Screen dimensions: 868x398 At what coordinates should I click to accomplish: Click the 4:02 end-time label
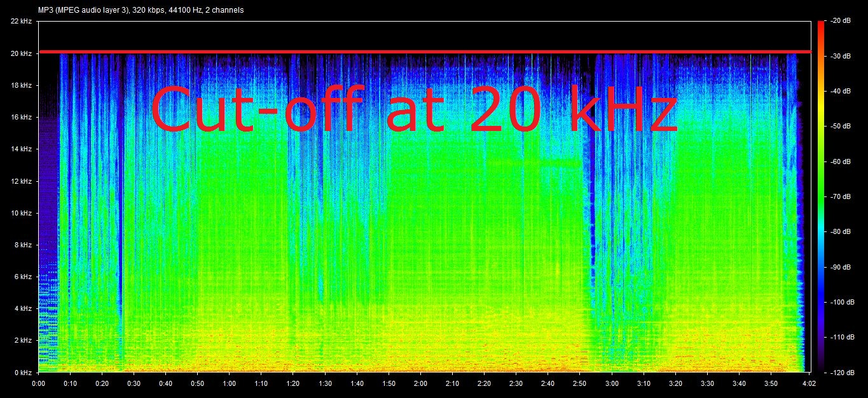coord(808,384)
